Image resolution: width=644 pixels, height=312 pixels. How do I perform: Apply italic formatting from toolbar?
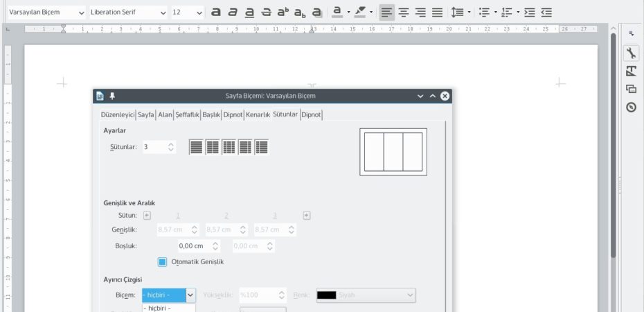point(233,12)
